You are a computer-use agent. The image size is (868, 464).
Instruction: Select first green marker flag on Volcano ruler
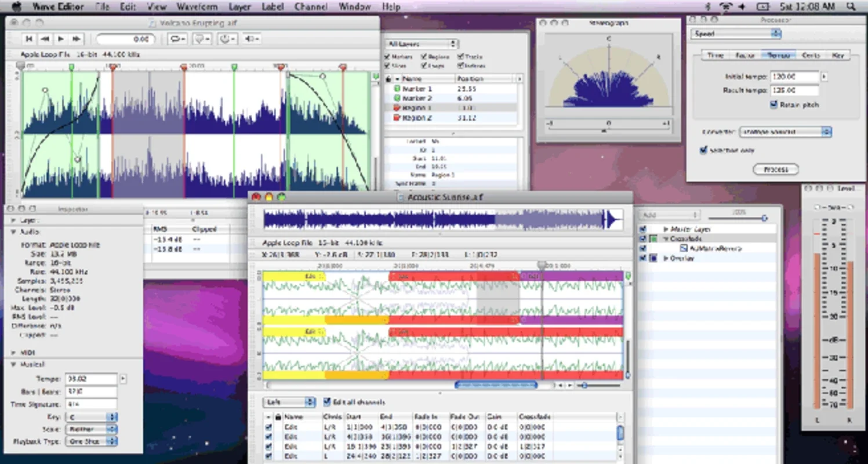coord(71,67)
